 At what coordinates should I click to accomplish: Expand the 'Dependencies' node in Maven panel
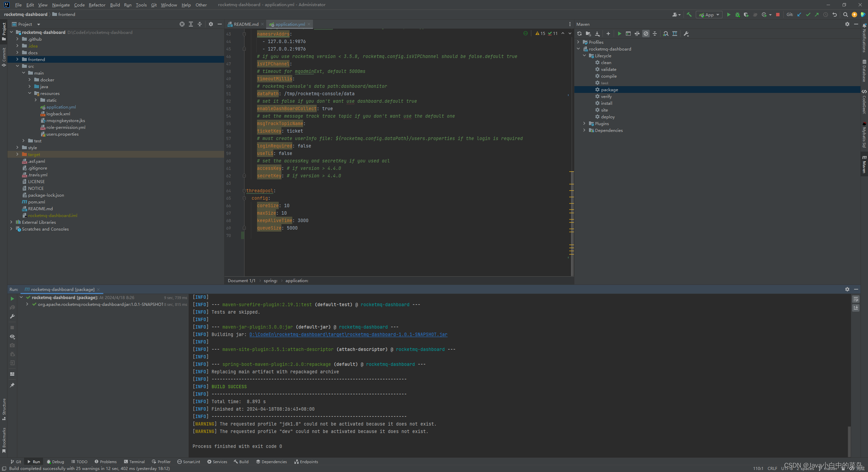tap(584, 130)
